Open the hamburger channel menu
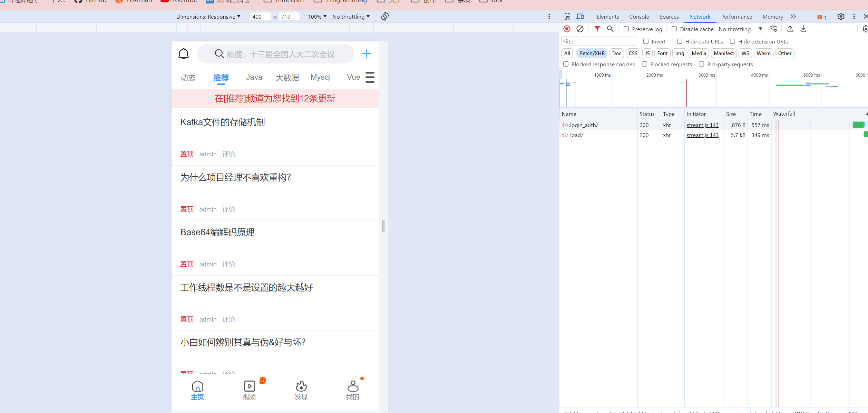This screenshot has height=413, width=868. pyautogui.click(x=370, y=77)
